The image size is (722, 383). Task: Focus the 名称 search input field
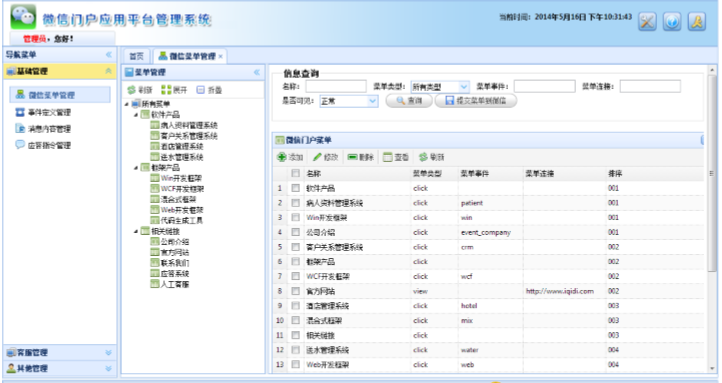tap(336, 86)
